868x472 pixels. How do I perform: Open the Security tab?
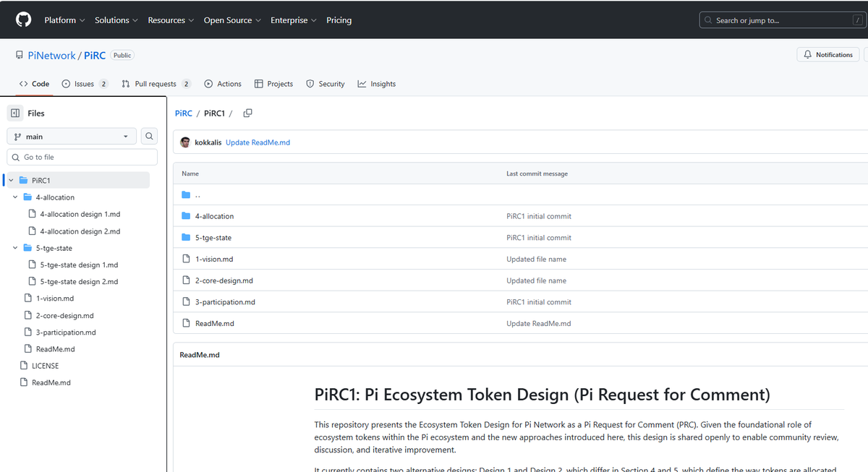pos(325,84)
